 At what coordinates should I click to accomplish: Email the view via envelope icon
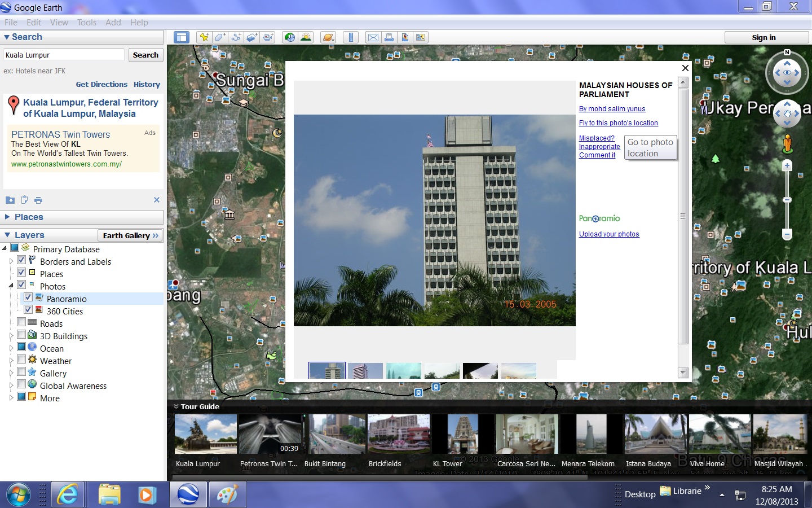(373, 37)
